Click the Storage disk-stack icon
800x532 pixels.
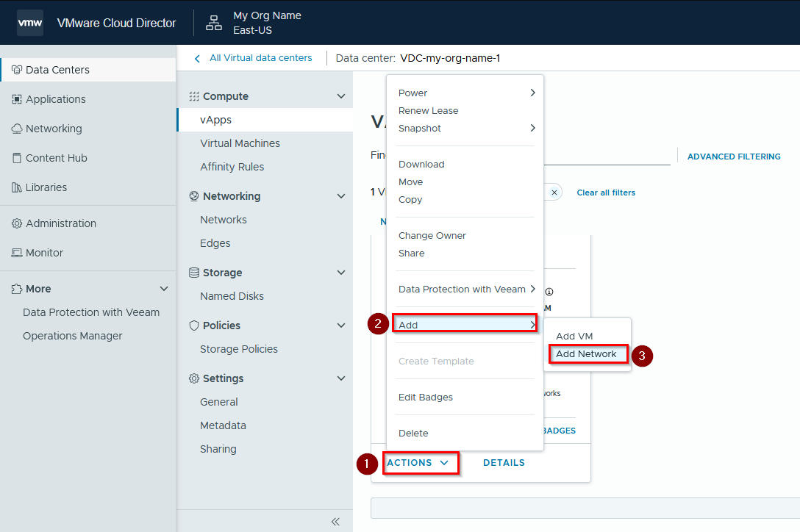click(194, 273)
